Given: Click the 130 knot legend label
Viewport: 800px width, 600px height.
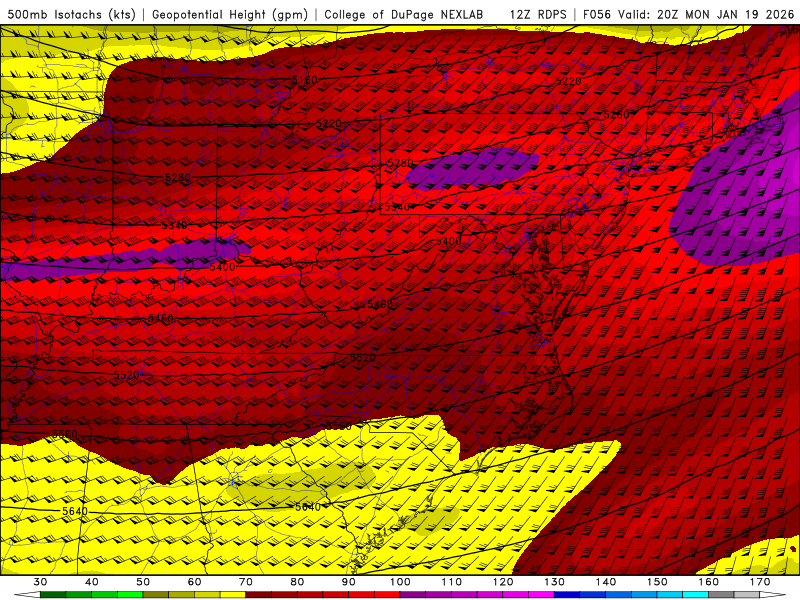Looking at the screenshot, I should click(x=555, y=582).
